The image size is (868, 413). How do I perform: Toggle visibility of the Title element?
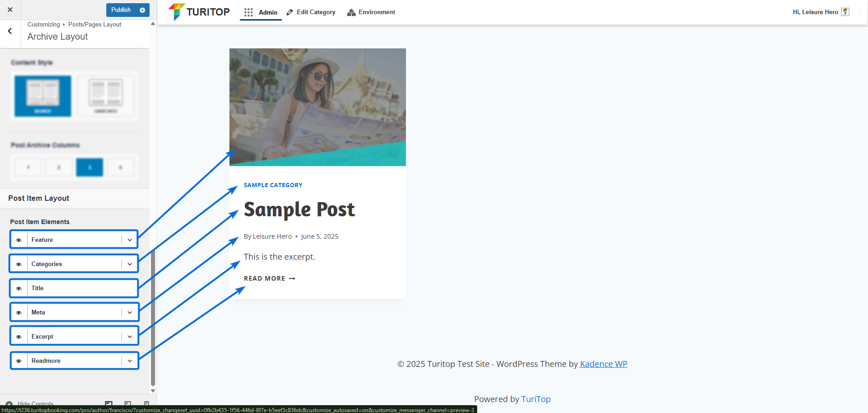pyautogui.click(x=19, y=288)
